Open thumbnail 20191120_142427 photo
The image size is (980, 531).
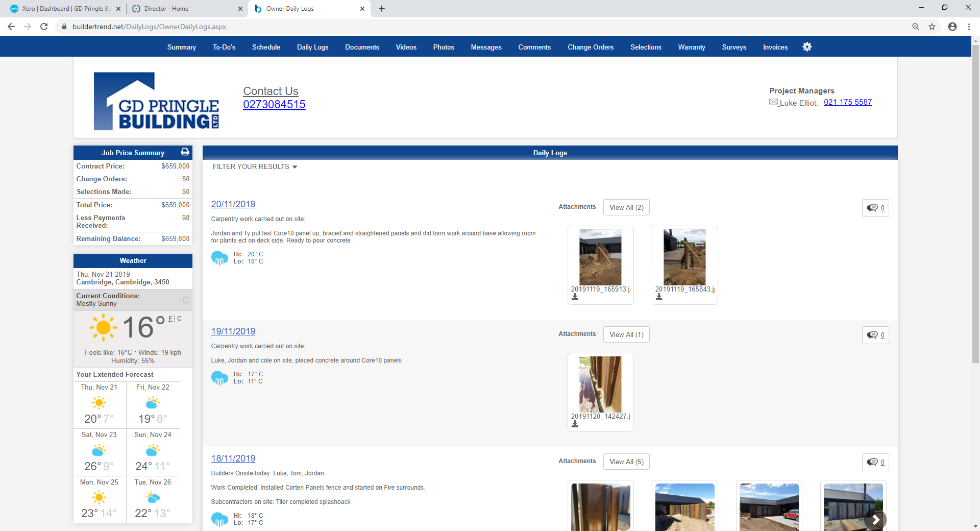600,384
